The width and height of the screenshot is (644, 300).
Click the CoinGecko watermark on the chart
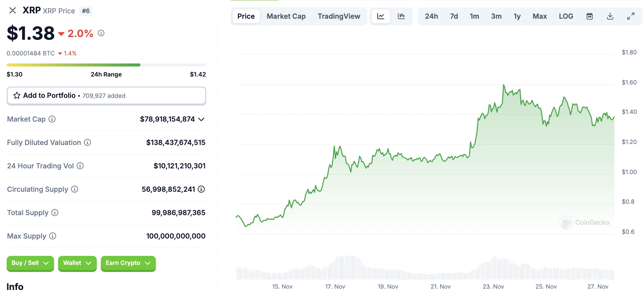[x=585, y=223]
